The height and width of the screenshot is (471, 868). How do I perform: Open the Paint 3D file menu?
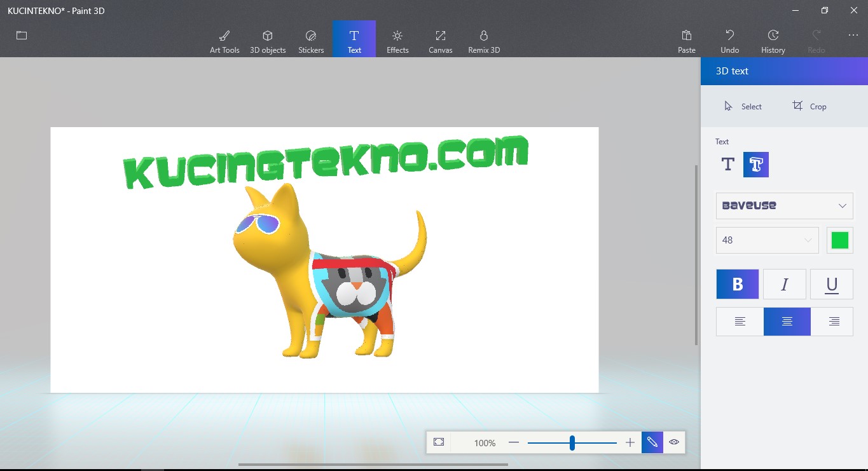pyautogui.click(x=21, y=36)
